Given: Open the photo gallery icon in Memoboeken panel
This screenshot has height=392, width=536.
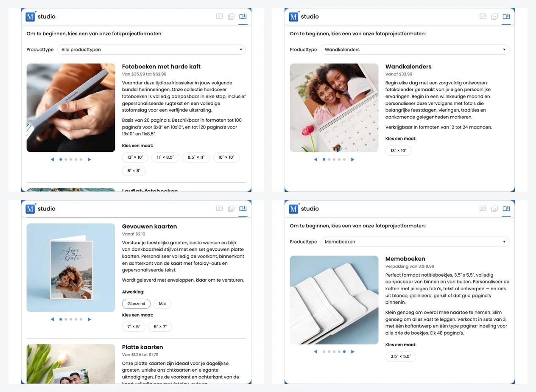Looking at the screenshot, I should [x=494, y=209].
